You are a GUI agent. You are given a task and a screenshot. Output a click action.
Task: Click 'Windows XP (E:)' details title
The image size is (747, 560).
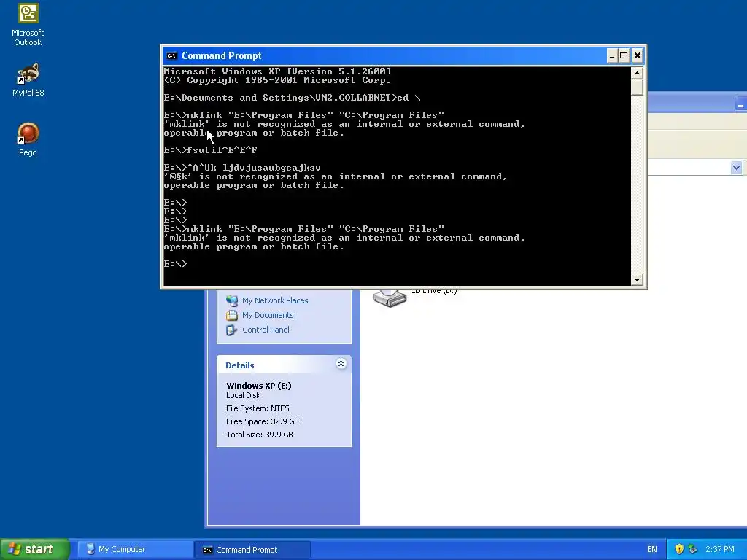259,386
